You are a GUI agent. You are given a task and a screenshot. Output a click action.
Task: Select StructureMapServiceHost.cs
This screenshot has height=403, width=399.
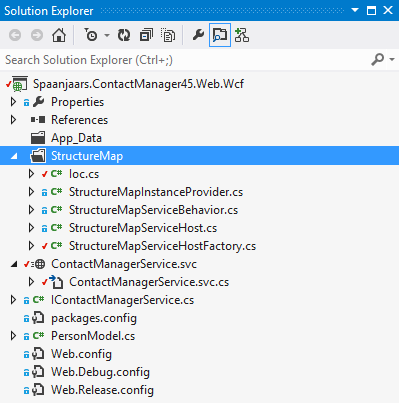tap(143, 228)
